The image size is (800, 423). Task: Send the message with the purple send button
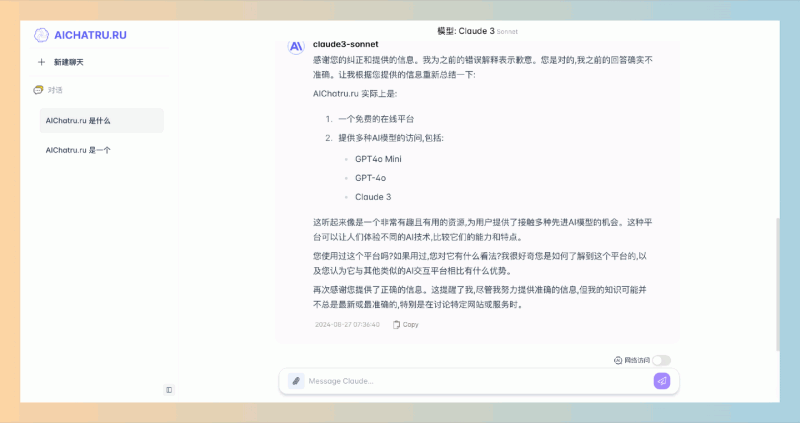pos(662,381)
